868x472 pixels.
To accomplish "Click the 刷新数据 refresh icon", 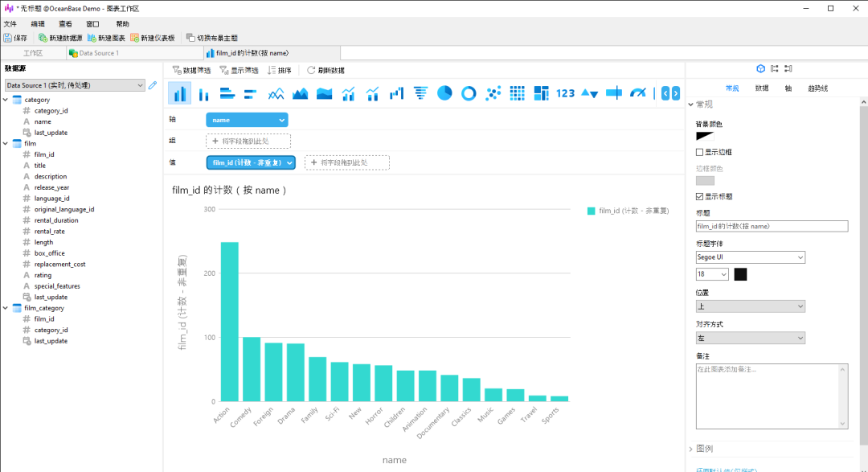I will [x=311, y=70].
